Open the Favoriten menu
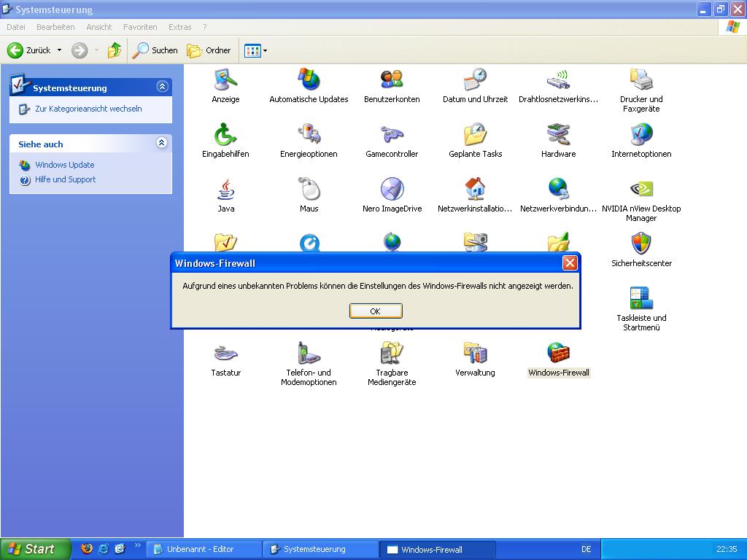 (140, 27)
